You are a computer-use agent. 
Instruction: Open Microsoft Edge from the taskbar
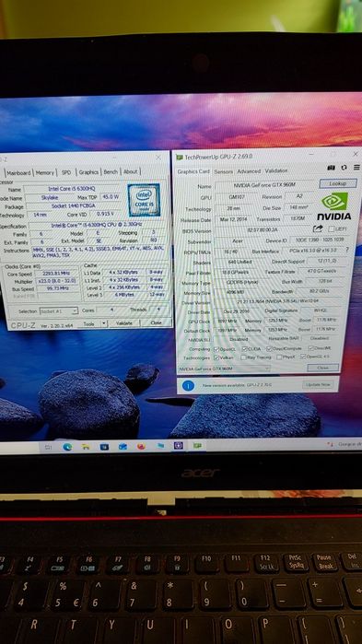coord(67,446)
